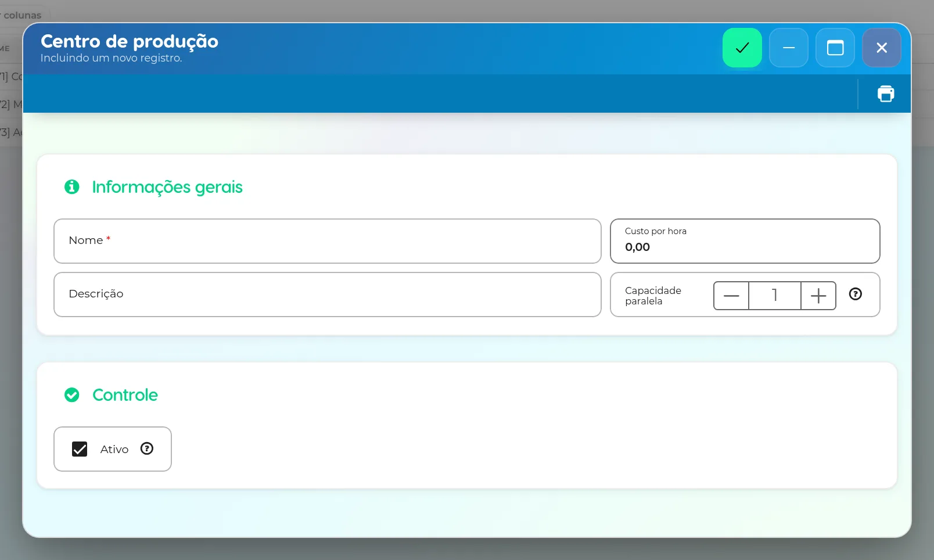Click the Informações gerais info icon

pos(71,187)
